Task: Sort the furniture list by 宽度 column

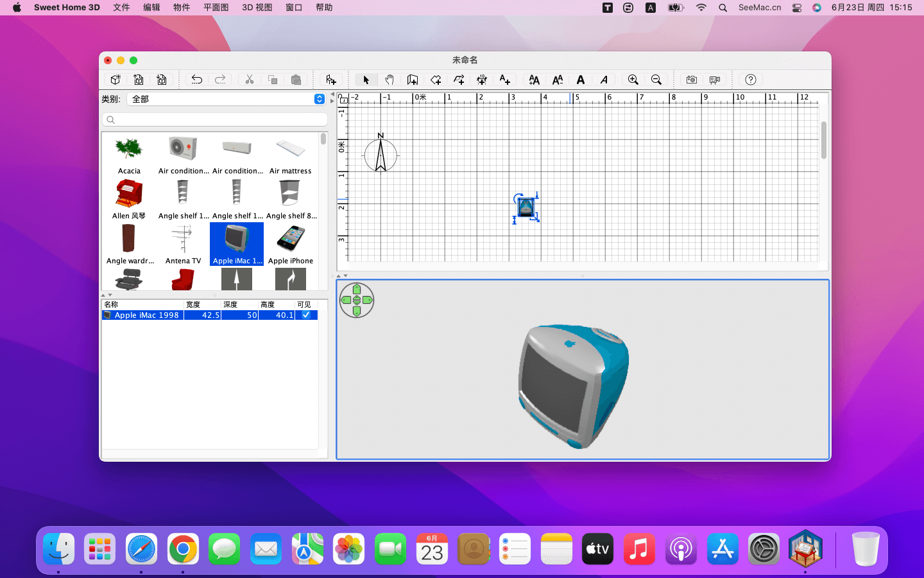Action: (x=202, y=304)
